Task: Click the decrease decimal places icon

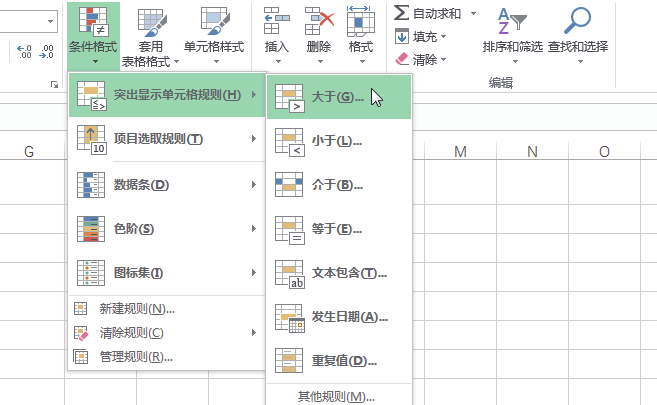Action: (x=46, y=52)
